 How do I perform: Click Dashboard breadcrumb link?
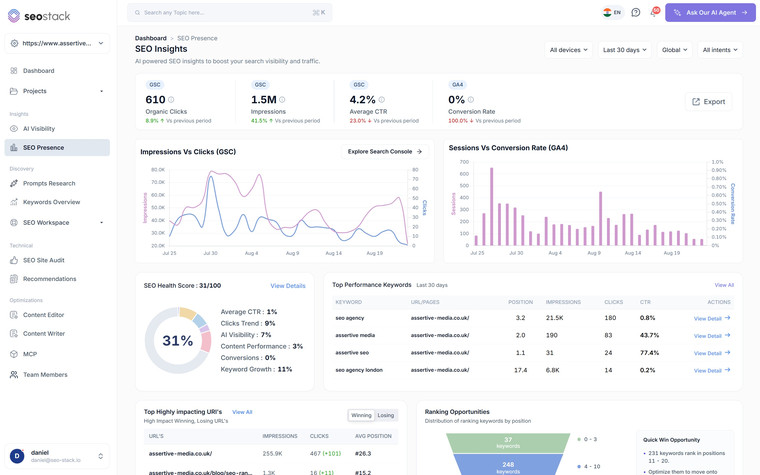tap(151, 38)
